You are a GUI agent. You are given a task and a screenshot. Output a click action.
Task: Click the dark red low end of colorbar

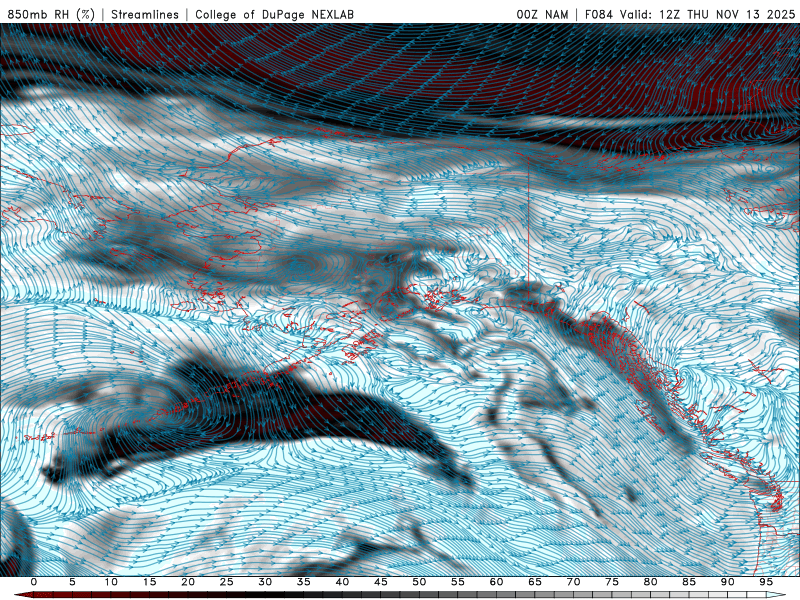(23, 595)
